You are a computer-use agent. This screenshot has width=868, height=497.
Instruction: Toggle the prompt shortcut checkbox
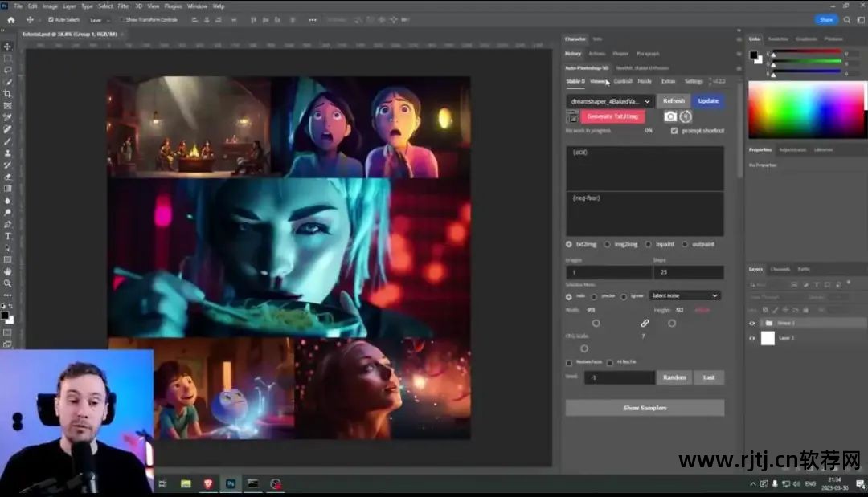[x=674, y=130]
